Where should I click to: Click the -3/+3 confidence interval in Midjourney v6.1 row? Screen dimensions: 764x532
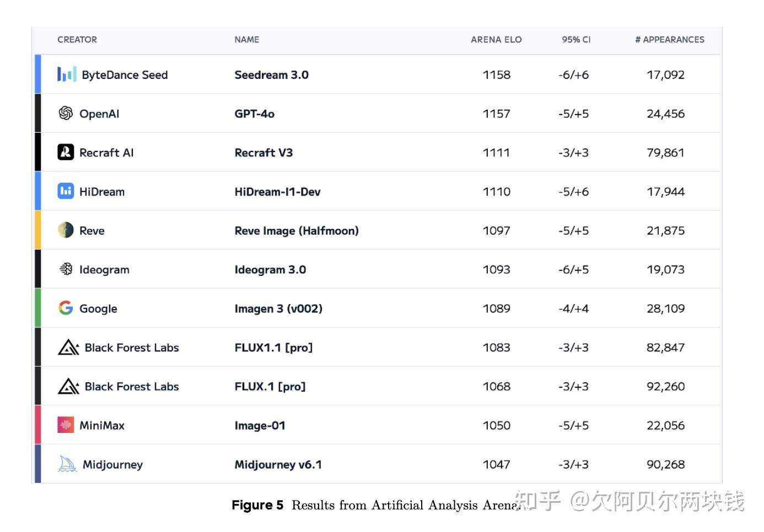574,465
